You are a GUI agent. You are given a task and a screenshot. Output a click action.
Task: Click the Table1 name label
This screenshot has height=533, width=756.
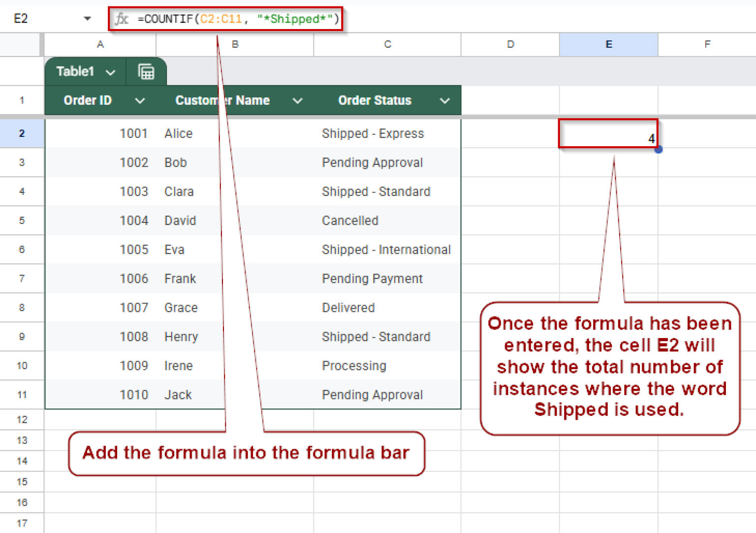(75, 71)
